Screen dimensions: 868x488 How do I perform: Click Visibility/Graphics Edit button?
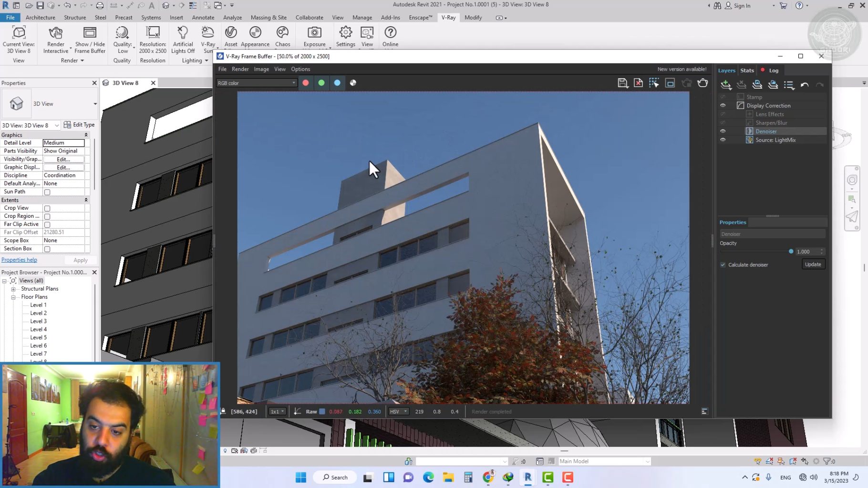click(63, 159)
